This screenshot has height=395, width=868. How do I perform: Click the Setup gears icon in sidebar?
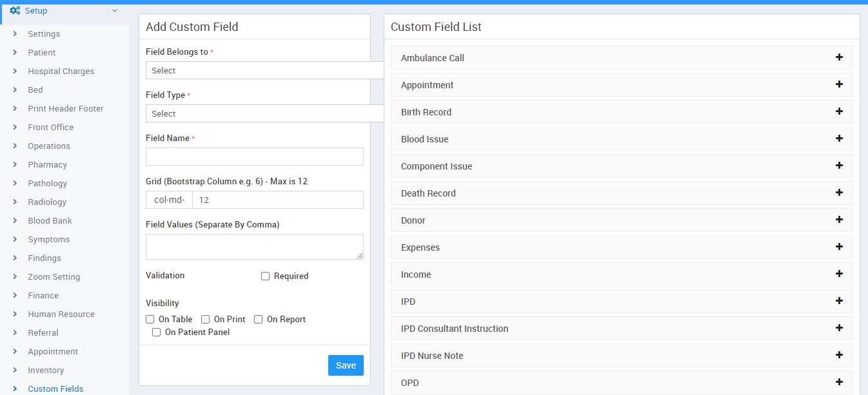pos(15,11)
